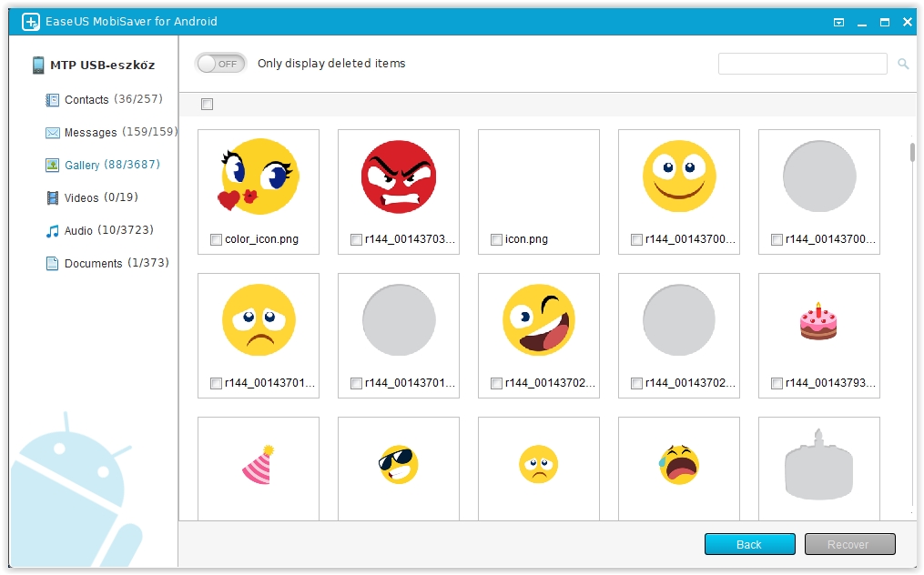Click the MTP USB-eszköz phone icon

(38, 65)
